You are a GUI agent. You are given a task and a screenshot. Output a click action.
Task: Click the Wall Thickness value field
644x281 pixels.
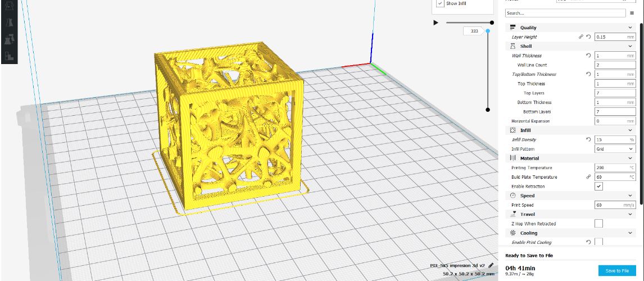(x=615, y=56)
